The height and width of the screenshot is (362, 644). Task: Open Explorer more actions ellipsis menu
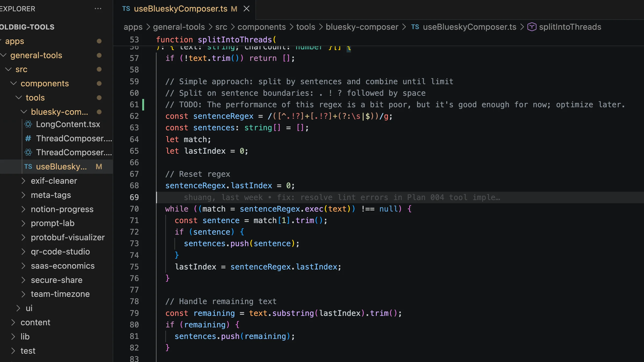98,9
